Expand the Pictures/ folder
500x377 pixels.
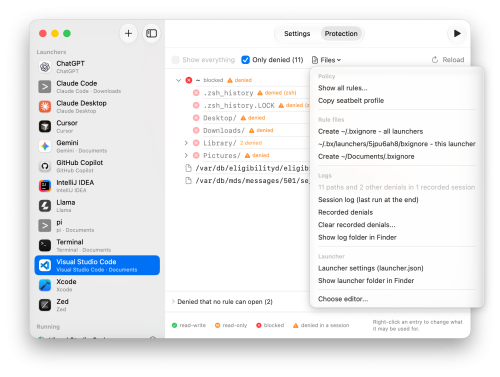[x=186, y=155]
